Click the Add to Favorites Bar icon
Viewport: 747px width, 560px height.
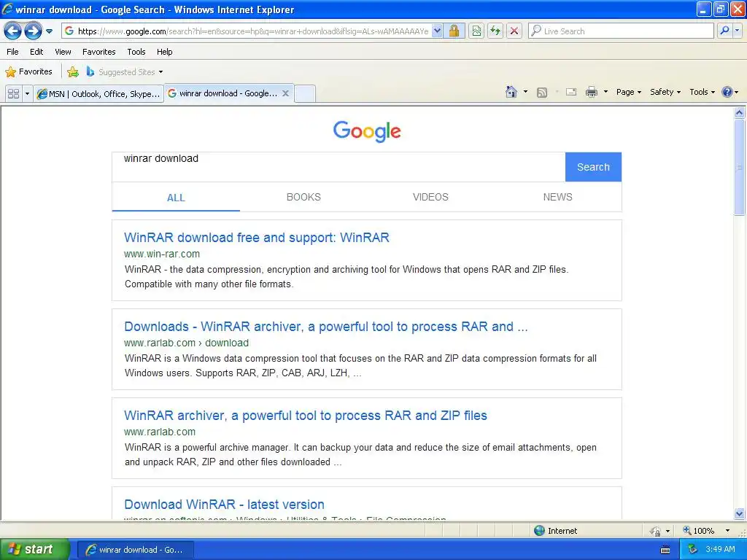(x=73, y=72)
